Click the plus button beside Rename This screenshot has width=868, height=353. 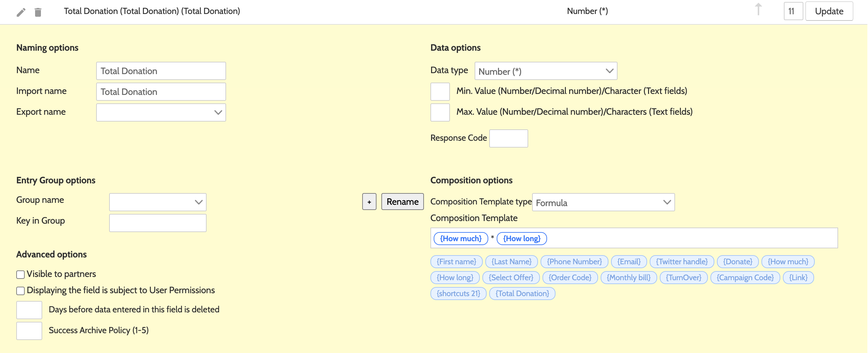click(x=369, y=202)
